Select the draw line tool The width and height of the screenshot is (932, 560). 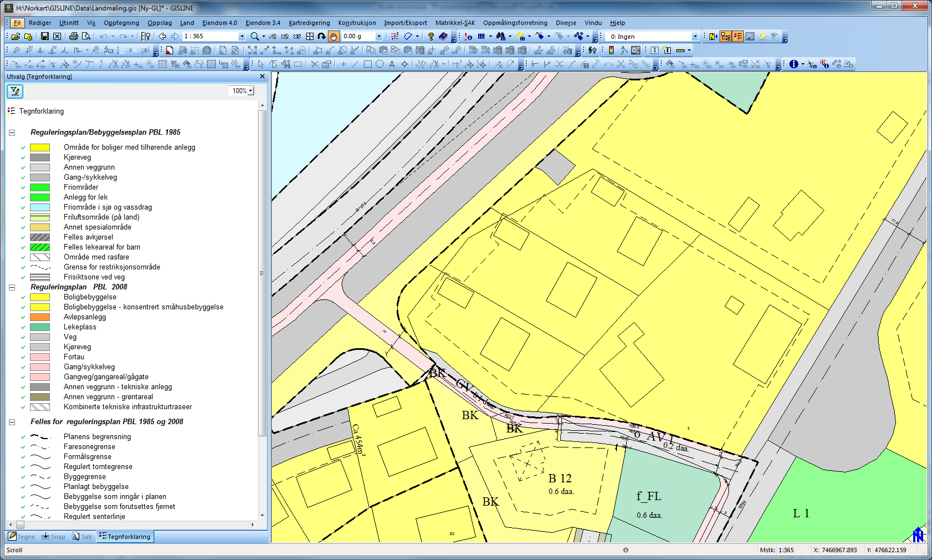355,64
